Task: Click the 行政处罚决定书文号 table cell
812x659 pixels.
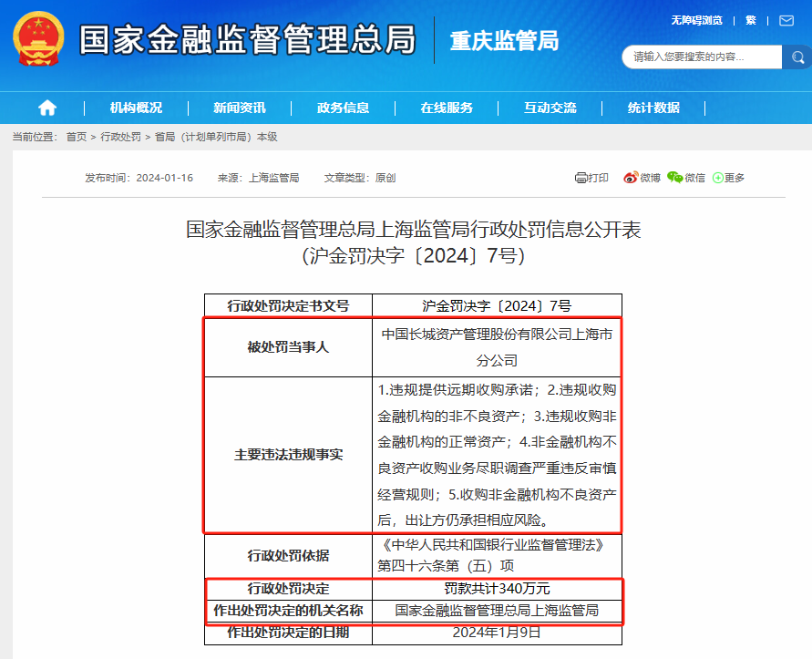Action: [x=289, y=305]
